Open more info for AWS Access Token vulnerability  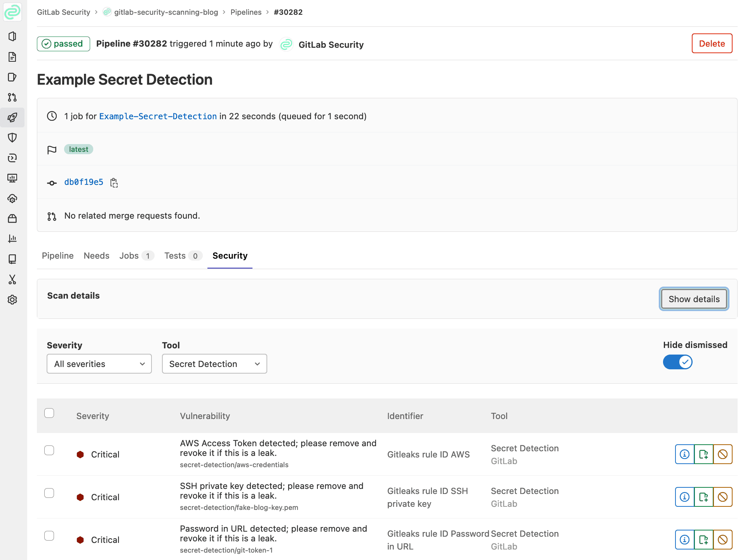coord(684,454)
